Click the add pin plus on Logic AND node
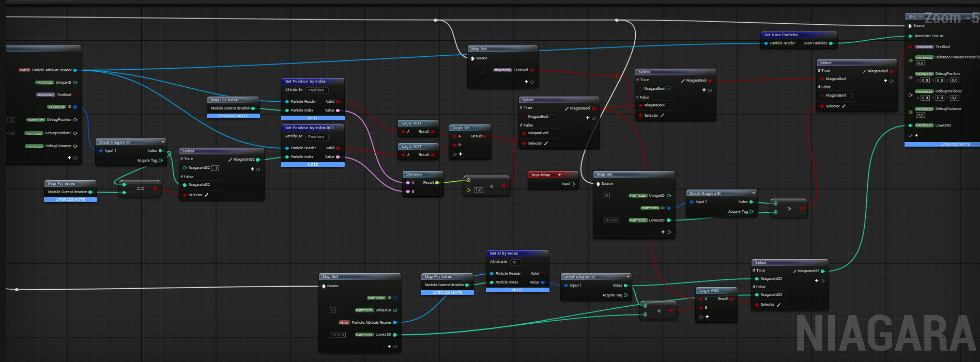Viewport: 980px width, 362px height. (x=707, y=317)
